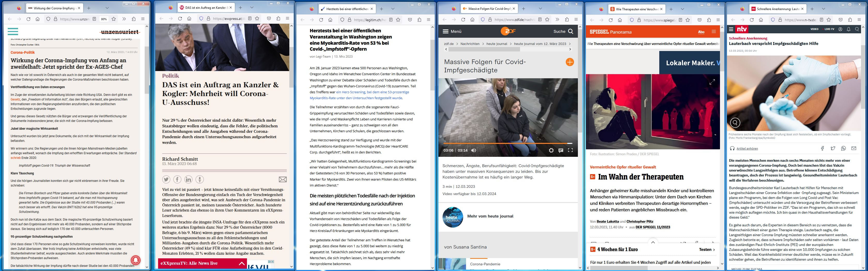Click the orange plus button beside ZDF headline
Viewport: 868px width, 271px height.
pos(570,62)
